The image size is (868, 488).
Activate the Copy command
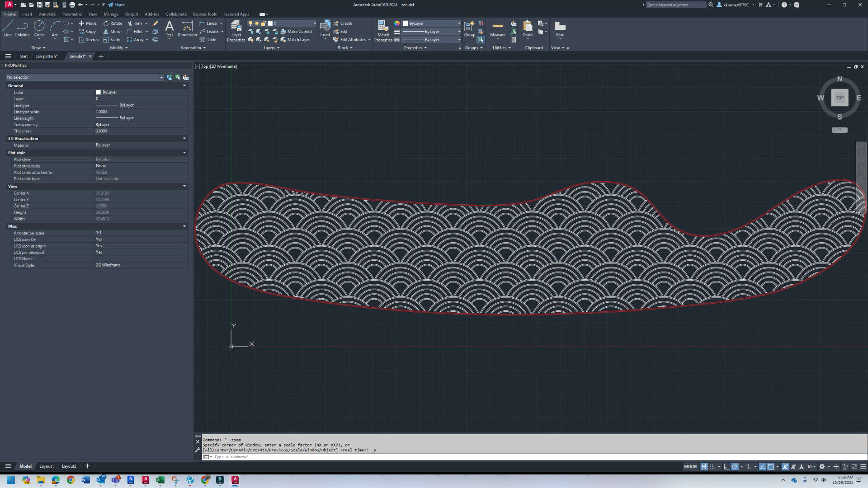pyautogui.click(x=88, y=32)
